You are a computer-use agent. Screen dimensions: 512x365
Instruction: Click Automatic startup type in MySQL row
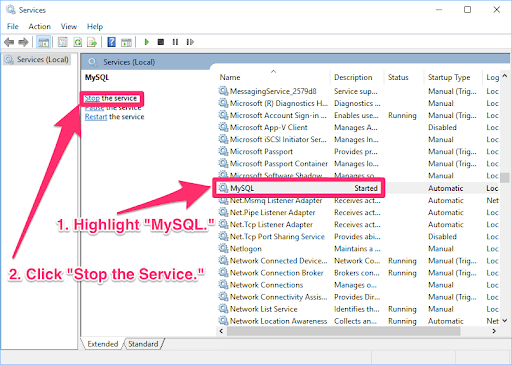point(446,188)
